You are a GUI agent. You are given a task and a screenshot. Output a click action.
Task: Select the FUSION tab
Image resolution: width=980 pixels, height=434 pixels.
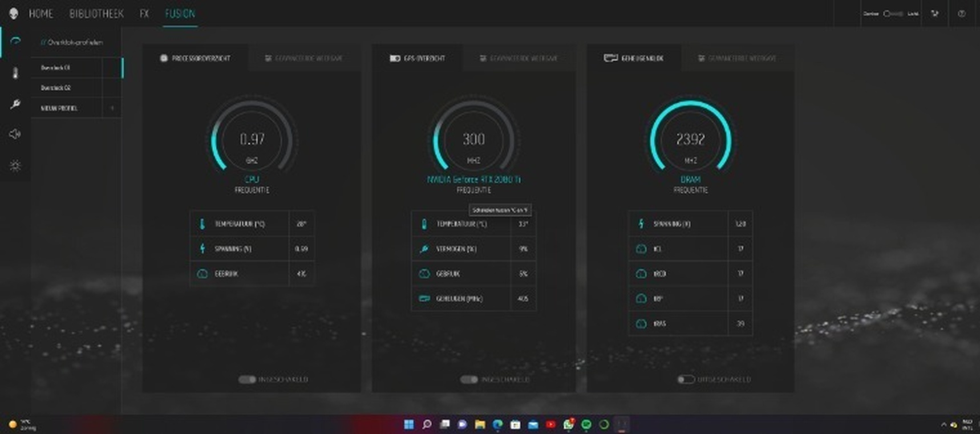(180, 14)
